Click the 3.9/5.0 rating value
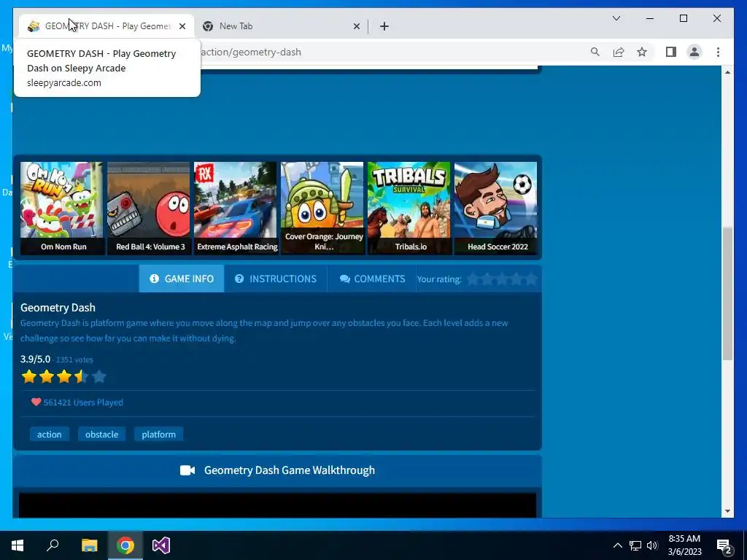The width and height of the screenshot is (747, 560). [35, 359]
